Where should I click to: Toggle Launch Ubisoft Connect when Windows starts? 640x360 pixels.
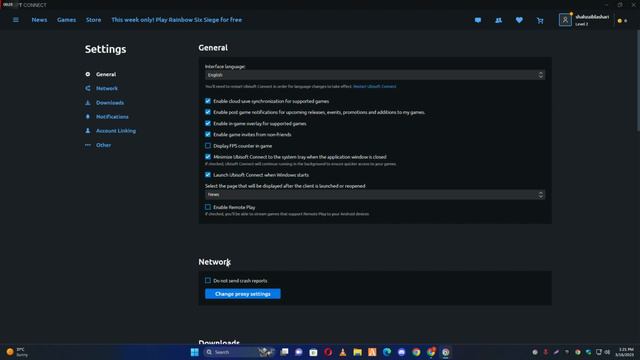(x=208, y=175)
